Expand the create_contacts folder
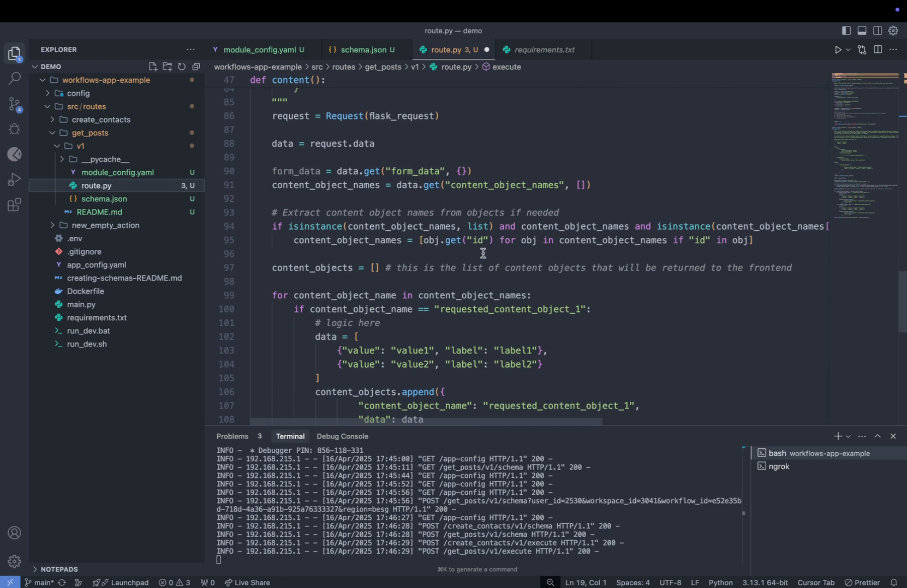Viewport: 907px width, 588px height. (x=101, y=119)
